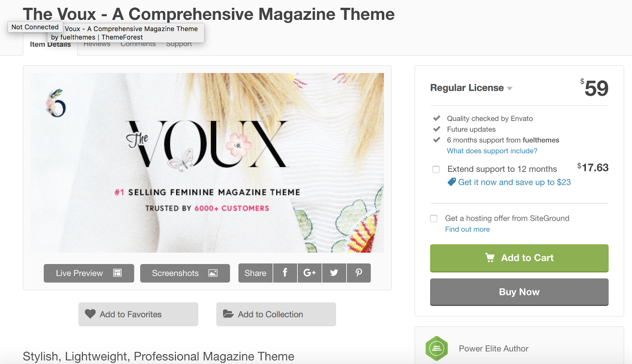Switch to the Item Details tab
Image resolution: width=632 pixels, height=364 pixels.
point(50,45)
